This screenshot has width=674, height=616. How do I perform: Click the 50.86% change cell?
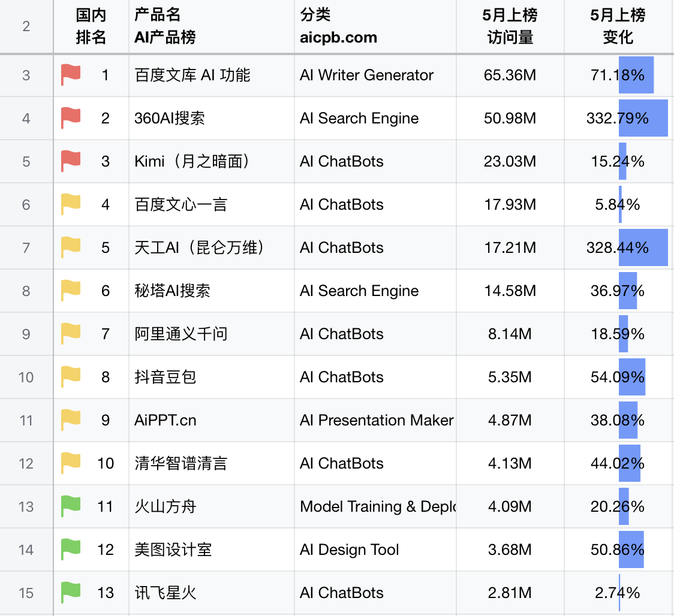point(618,550)
